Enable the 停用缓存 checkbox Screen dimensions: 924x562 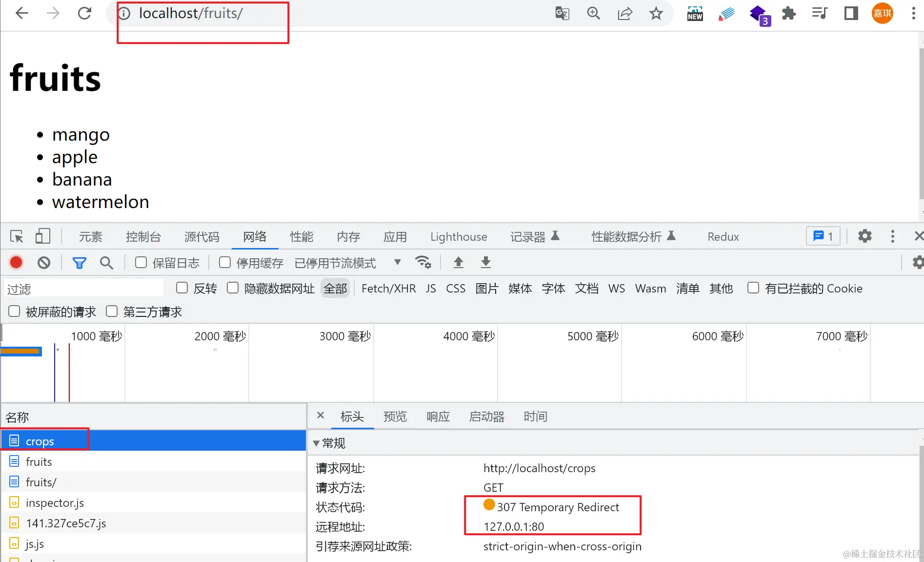225,262
